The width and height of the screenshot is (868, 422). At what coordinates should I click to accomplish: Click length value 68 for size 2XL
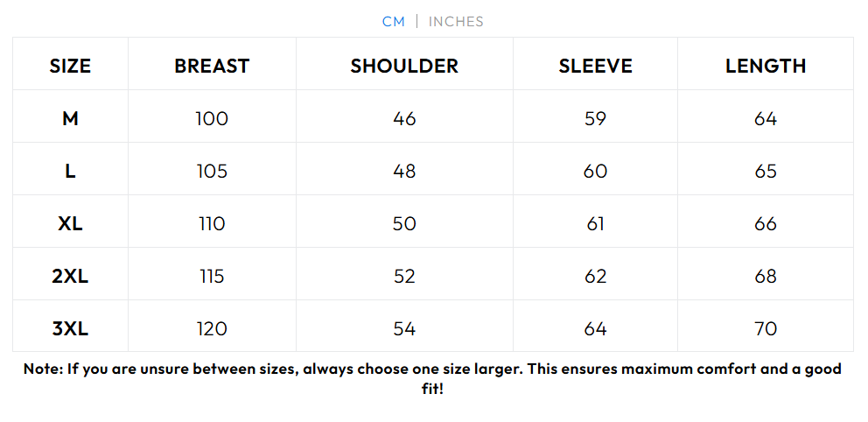[766, 276]
